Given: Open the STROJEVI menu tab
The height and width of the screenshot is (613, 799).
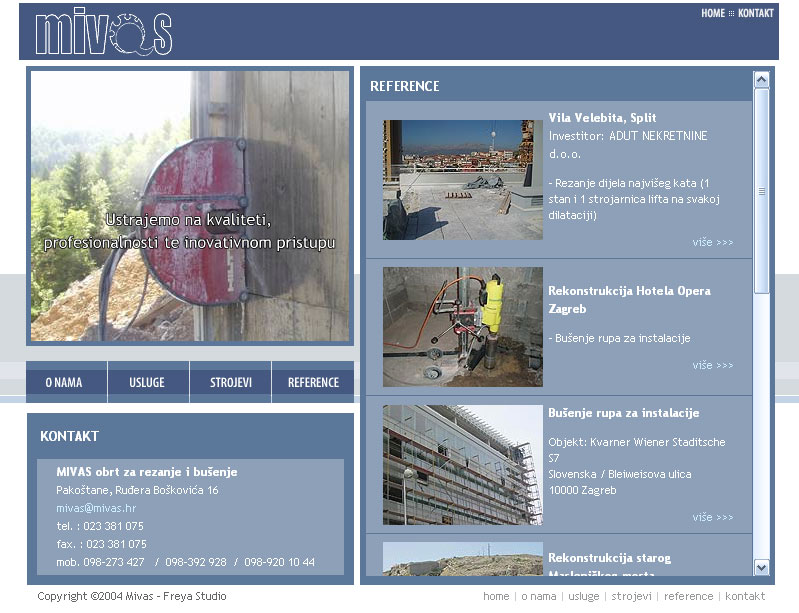Looking at the screenshot, I should pyautogui.click(x=230, y=382).
